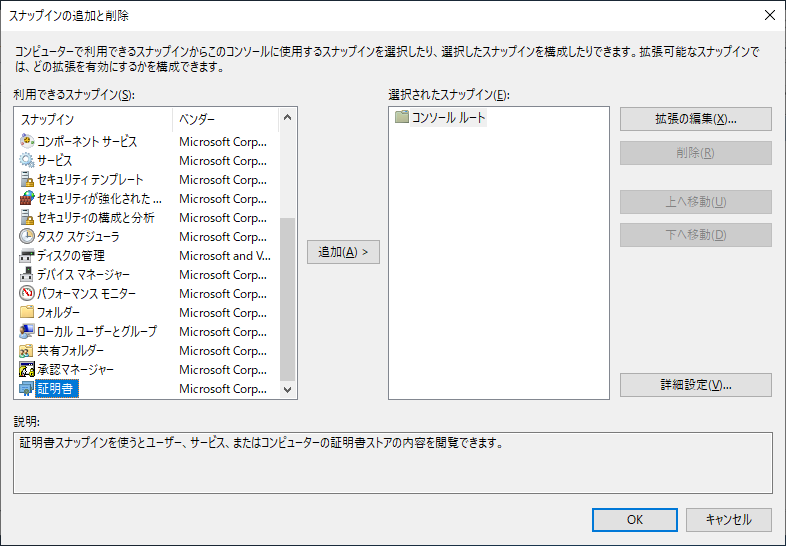
Task: Click the 下へ移動(D) button
Action: [696, 235]
